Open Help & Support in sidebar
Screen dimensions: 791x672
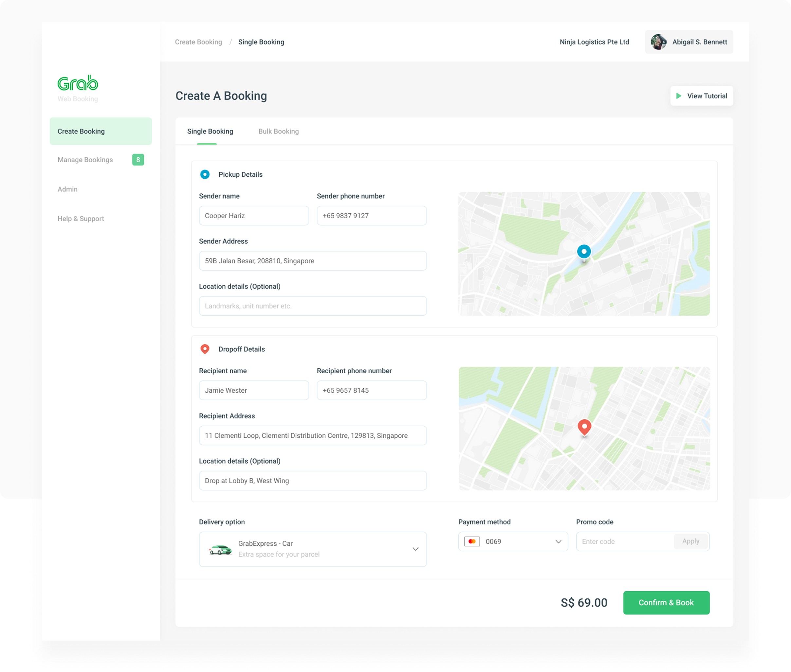(81, 219)
